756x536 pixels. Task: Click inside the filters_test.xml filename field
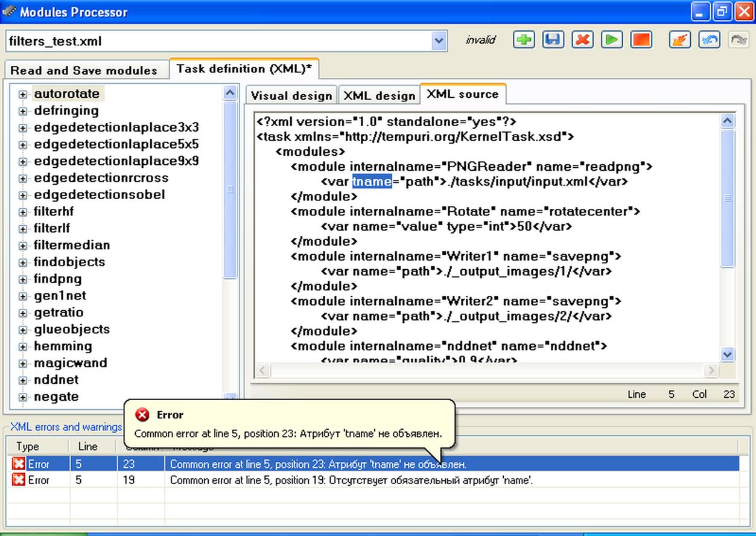pos(218,41)
